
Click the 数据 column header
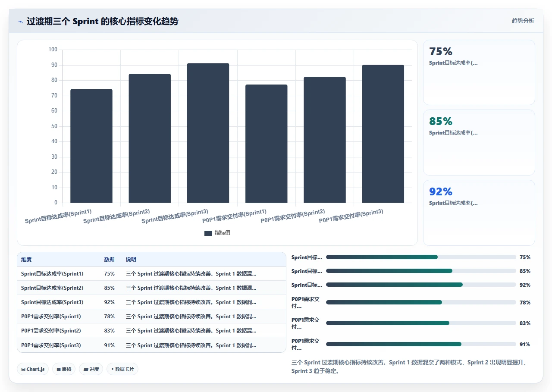(109, 260)
